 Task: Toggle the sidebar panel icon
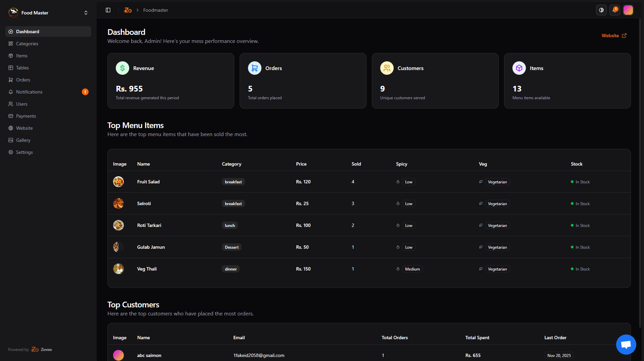[108, 10]
